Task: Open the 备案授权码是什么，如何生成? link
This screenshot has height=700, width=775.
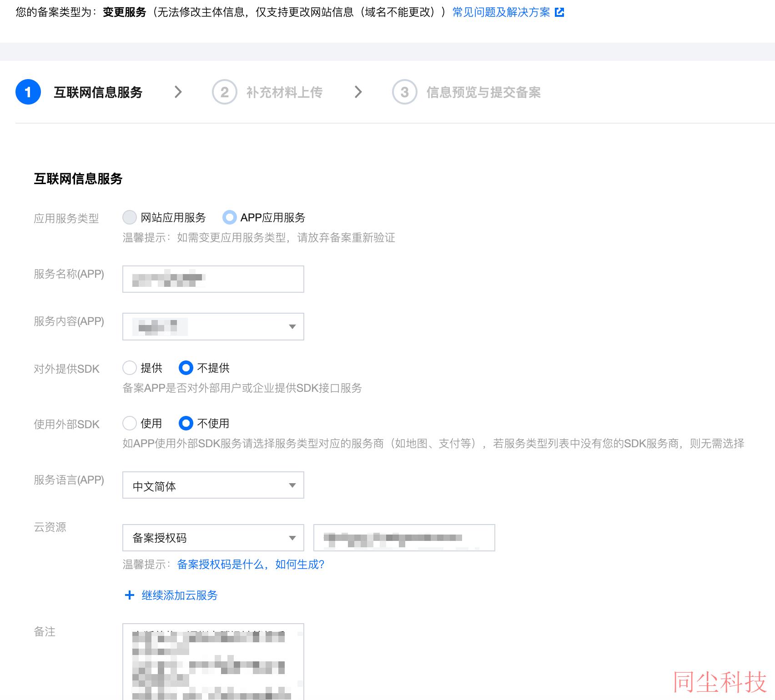Action: click(x=251, y=564)
